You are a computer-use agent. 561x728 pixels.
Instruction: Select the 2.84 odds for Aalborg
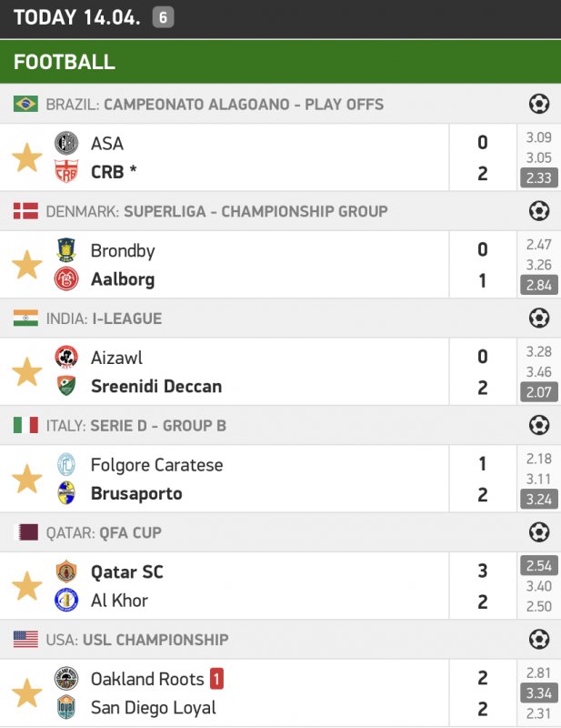(x=539, y=286)
